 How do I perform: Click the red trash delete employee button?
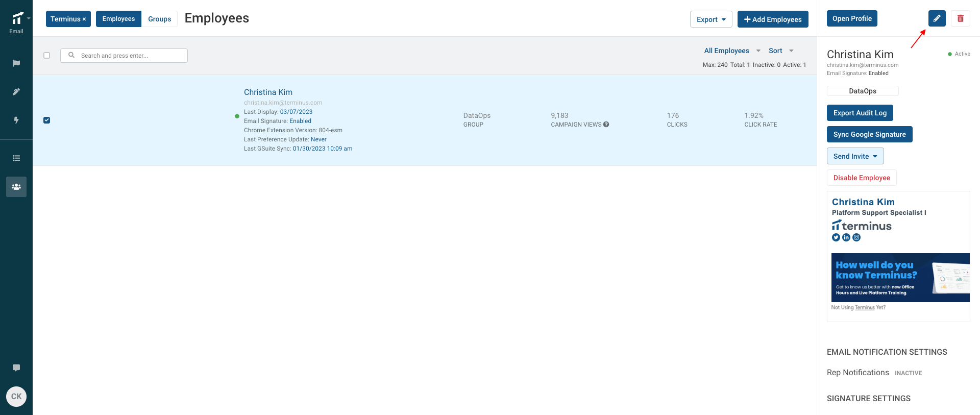[961, 18]
